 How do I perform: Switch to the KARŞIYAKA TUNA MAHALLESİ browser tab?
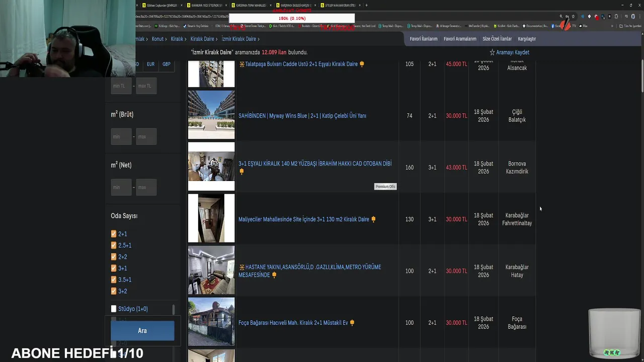(x=251, y=5)
